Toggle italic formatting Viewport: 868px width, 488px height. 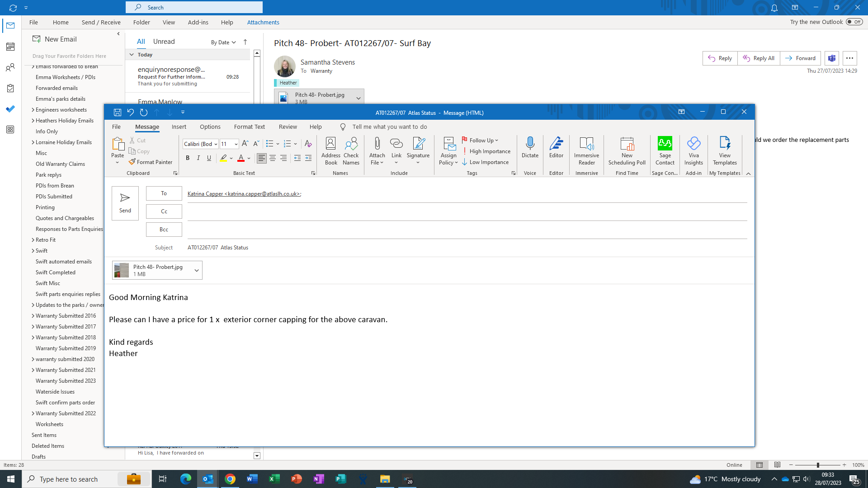pyautogui.click(x=198, y=158)
